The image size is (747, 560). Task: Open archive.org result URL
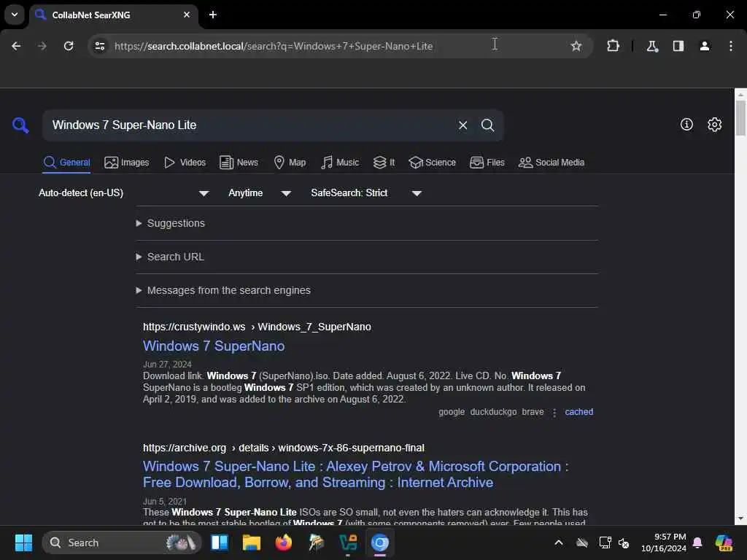point(284,448)
